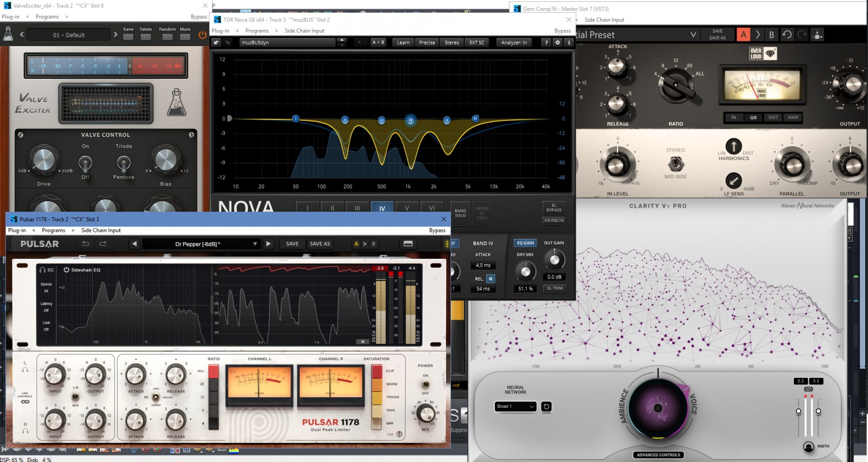
Task: Open TDR Nova help question mark
Action: point(546,42)
